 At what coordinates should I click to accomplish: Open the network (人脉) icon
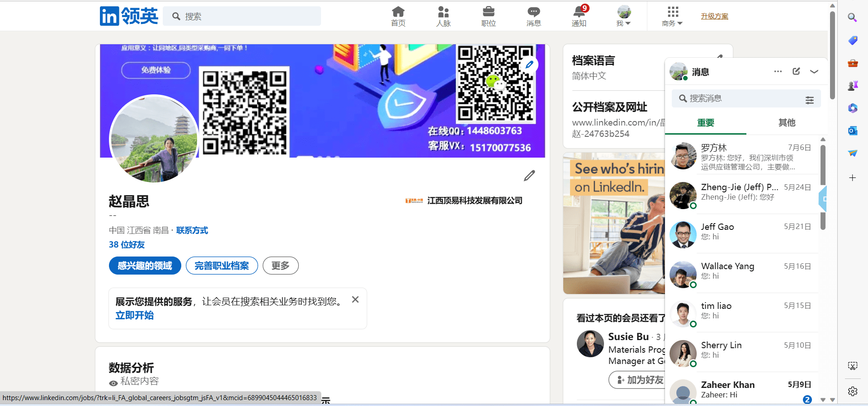(x=443, y=16)
